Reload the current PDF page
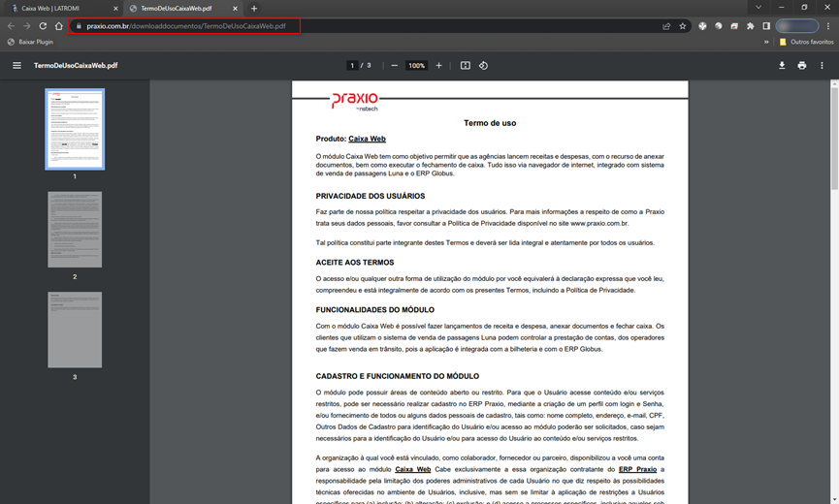 [43, 25]
